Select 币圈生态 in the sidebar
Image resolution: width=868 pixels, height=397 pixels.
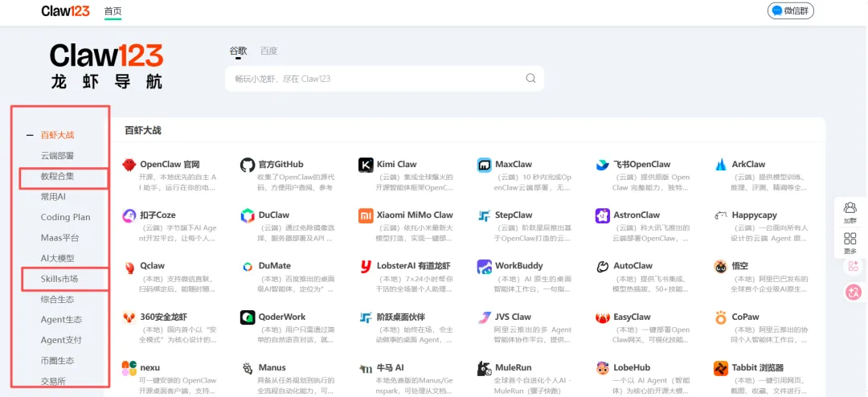pyautogui.click(x=58, y=361)
